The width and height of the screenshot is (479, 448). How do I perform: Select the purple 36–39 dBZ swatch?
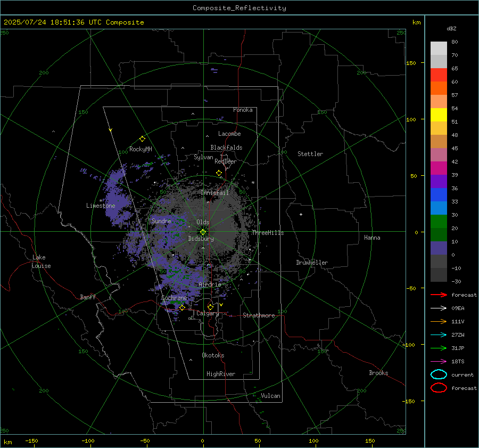pyautogui.click(x=439, y=182)
